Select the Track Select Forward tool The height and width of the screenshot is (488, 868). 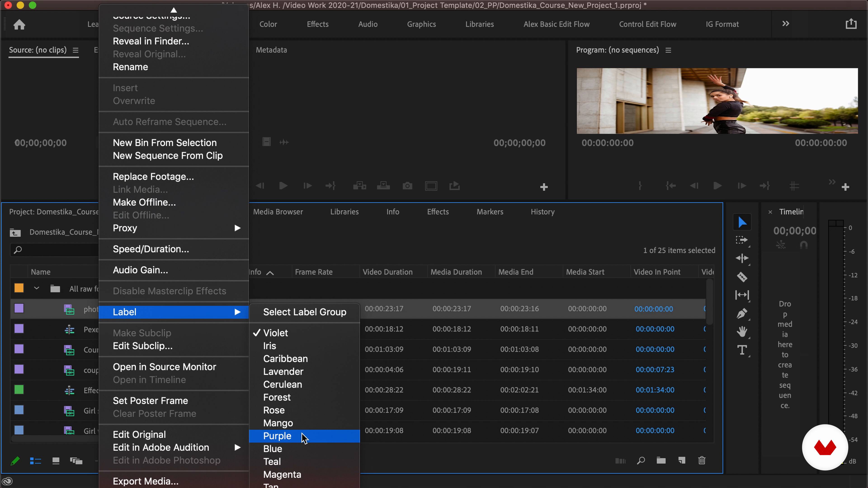(742, 240)
